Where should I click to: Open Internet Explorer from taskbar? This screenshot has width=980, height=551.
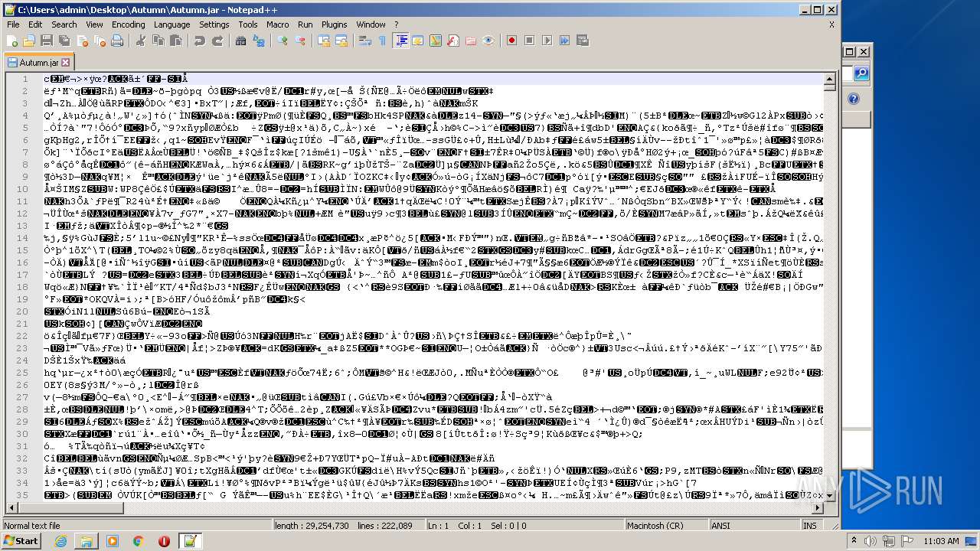coord(60,541)
